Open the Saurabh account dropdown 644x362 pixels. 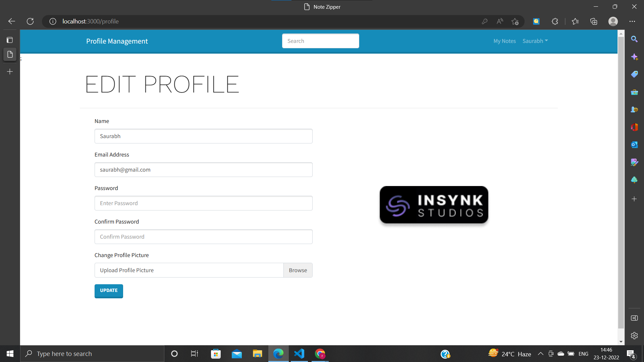click(535, 41)
